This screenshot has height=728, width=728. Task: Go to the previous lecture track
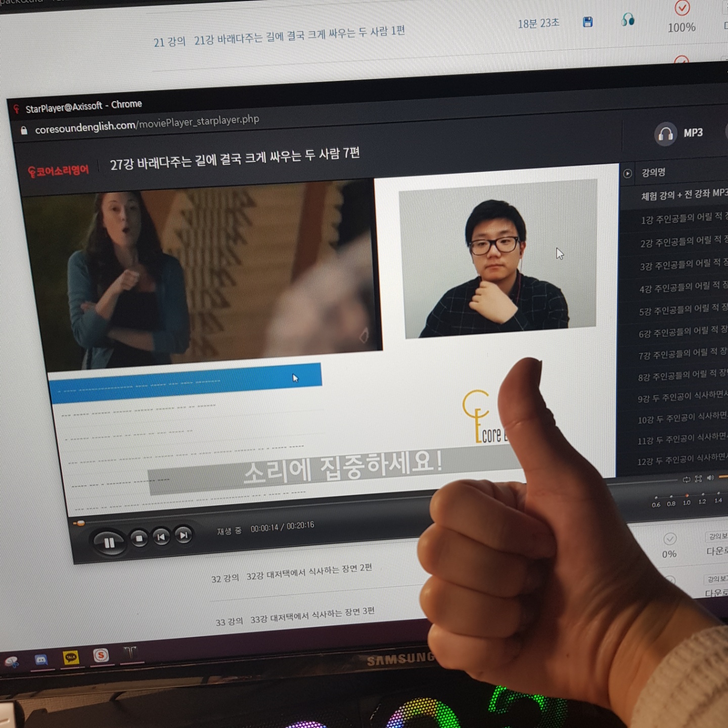tap(161, 536)
